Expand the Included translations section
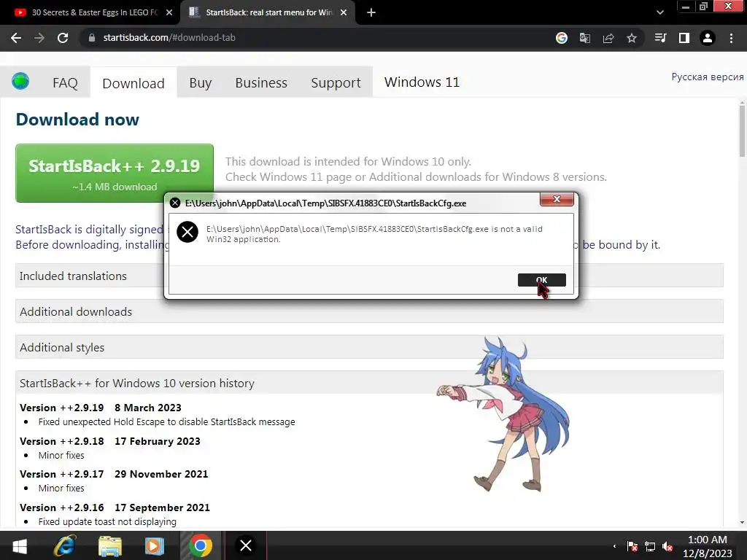The height and width of the screenshot is (560, 747). click(x=369, y=276)
